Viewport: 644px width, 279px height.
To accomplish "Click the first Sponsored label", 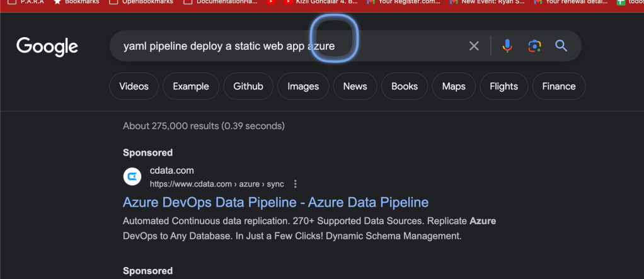I will [148, 152].
